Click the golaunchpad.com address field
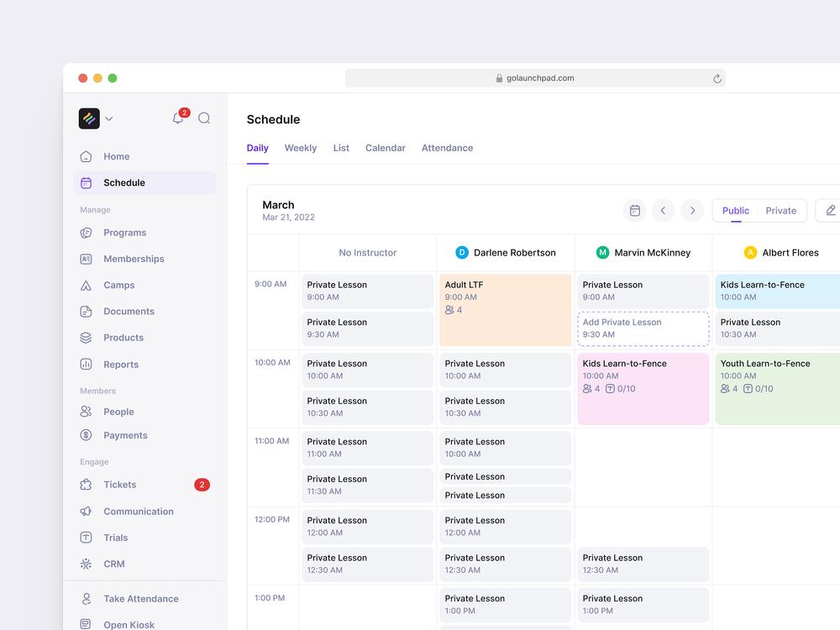 coord(535,78)
